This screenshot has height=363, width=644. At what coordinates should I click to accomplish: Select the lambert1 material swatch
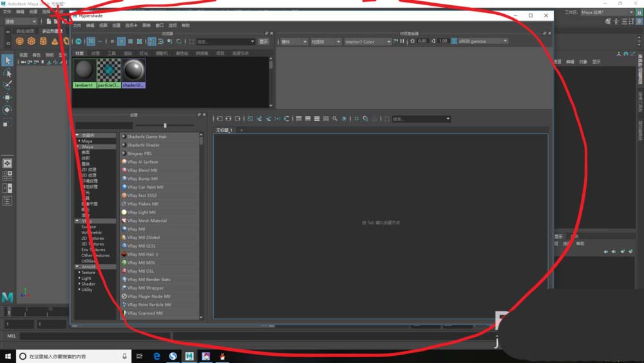click(84, 73)
